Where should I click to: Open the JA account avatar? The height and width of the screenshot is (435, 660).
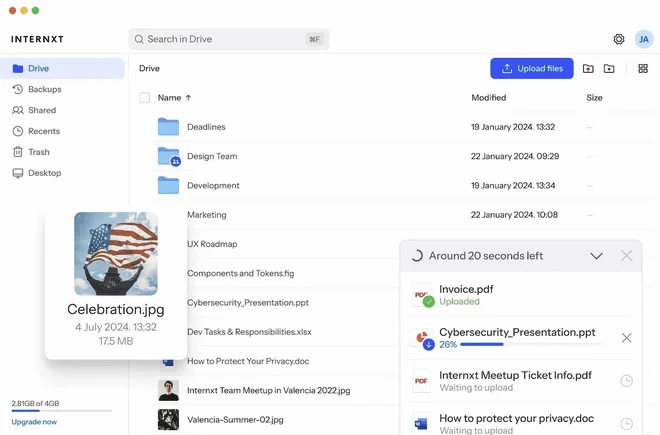pyautogui.click(x=644, y=39)
